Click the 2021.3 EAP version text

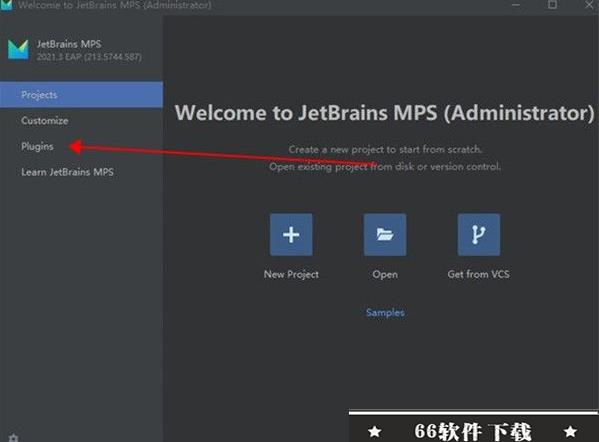[x=89, y=57]
